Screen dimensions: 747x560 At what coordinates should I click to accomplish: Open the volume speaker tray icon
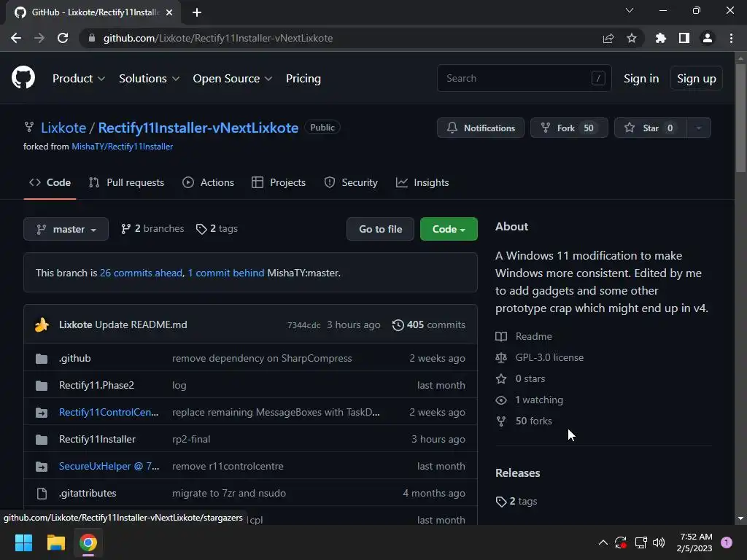[x=659, y=542]
